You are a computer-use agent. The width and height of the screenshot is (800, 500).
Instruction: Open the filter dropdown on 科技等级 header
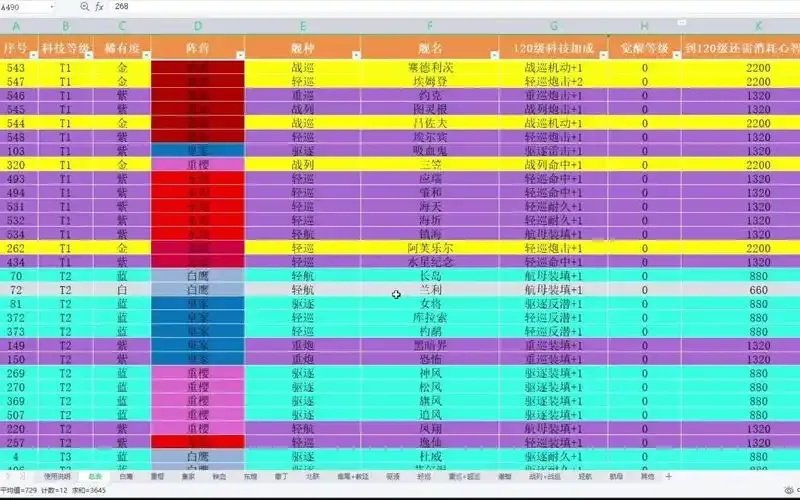tap(89, 55)
